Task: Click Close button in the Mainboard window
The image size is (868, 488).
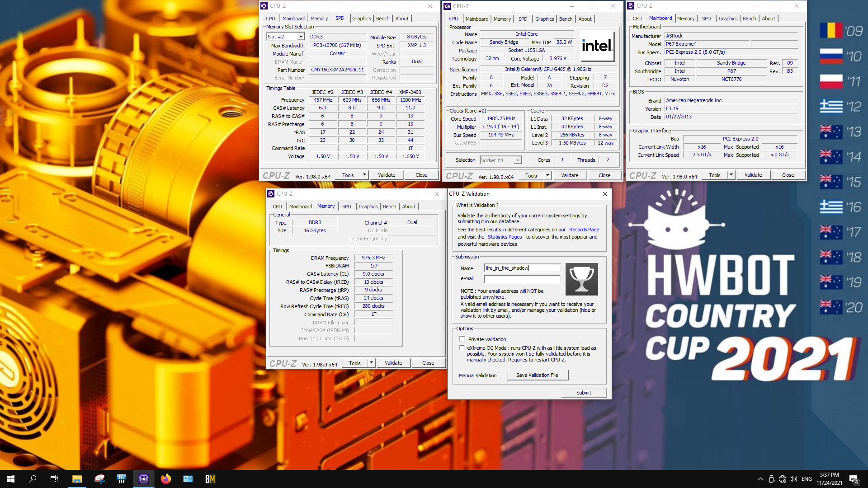Action: (788, 175)
